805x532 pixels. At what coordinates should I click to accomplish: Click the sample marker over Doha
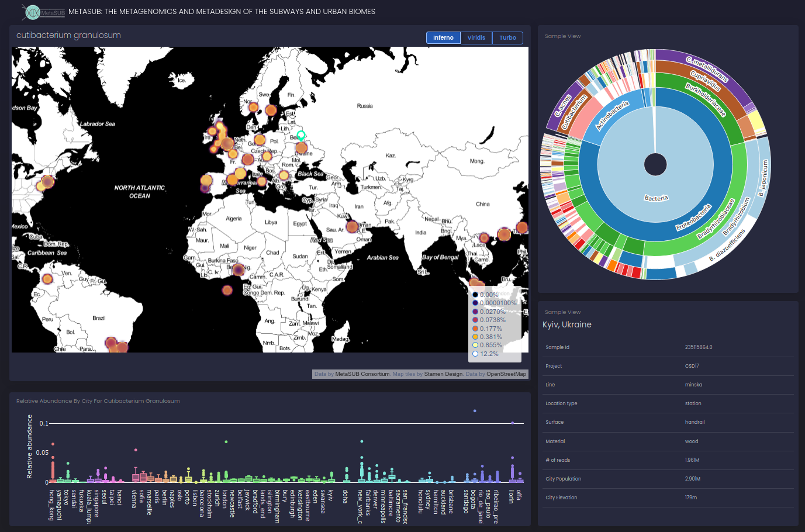coord(352,227)
